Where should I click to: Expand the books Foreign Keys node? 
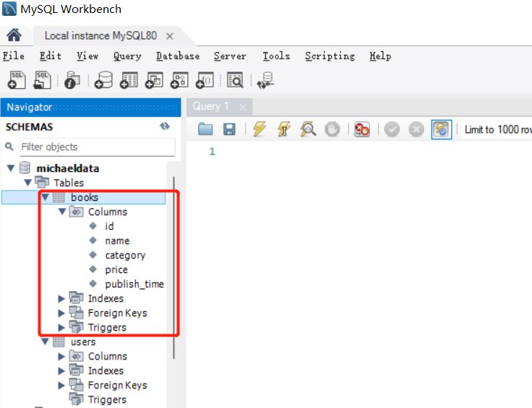[x=61, y=313]
